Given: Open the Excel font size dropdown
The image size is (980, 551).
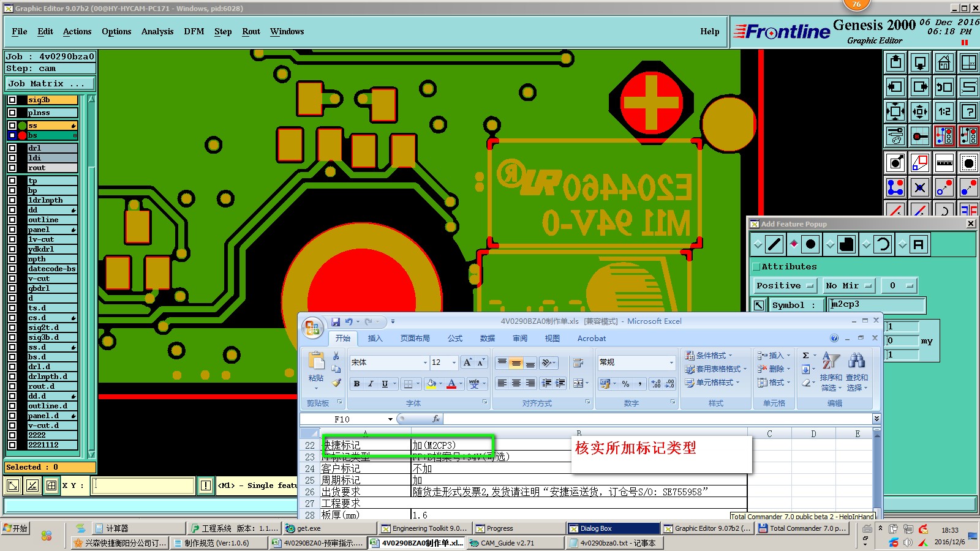Looking at the screenshot, I should (454, 362).
